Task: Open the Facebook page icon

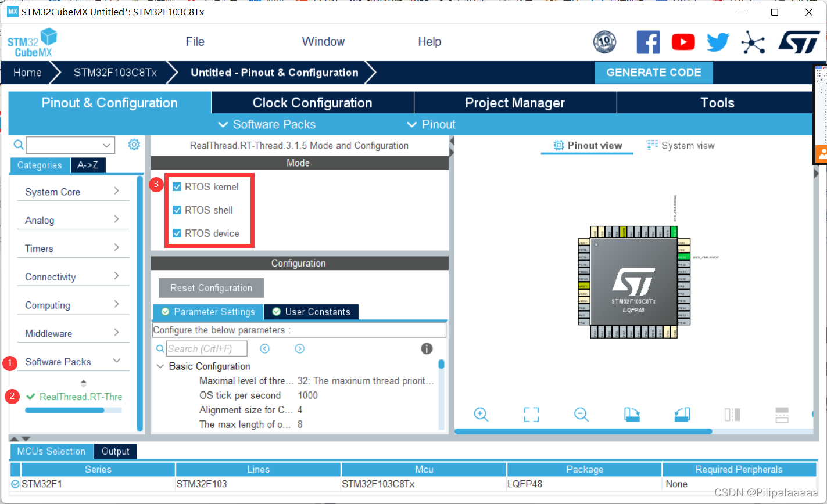Action: (x=649, y=42)
